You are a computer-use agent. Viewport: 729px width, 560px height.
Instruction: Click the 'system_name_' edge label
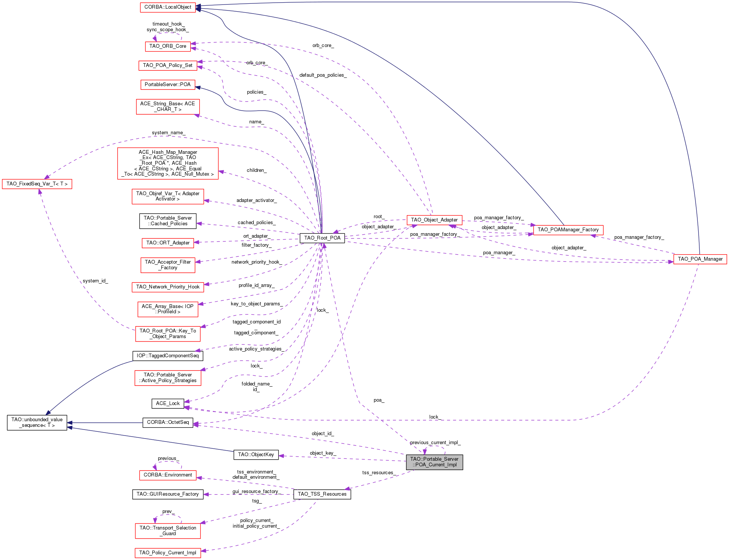(x=168, y=133)
